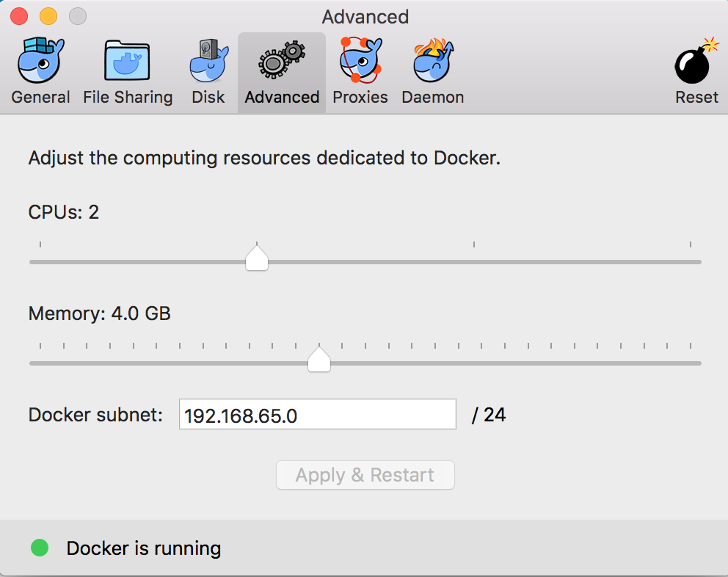Click the red close window button
The height and width of the screenshot is (577, 728).
[x=19, y=16]
